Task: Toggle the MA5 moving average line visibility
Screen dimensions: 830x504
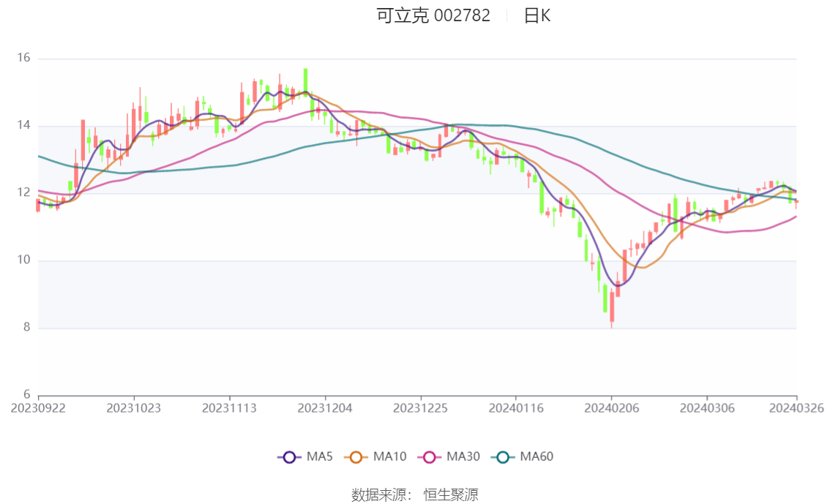Action: tap(307, 456)
